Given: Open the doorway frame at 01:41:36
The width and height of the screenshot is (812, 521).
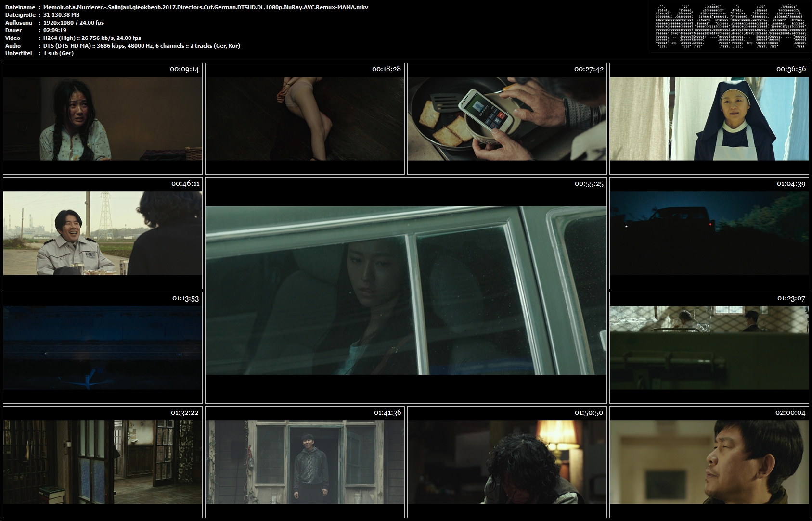Looking at the screenshot, I should coord(305,462).
